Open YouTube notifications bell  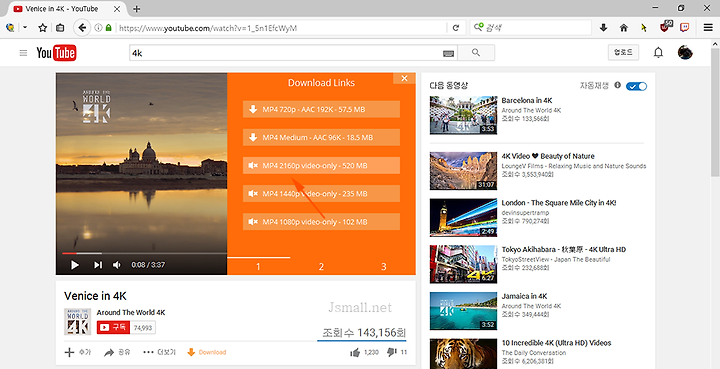tap(658, 53)
